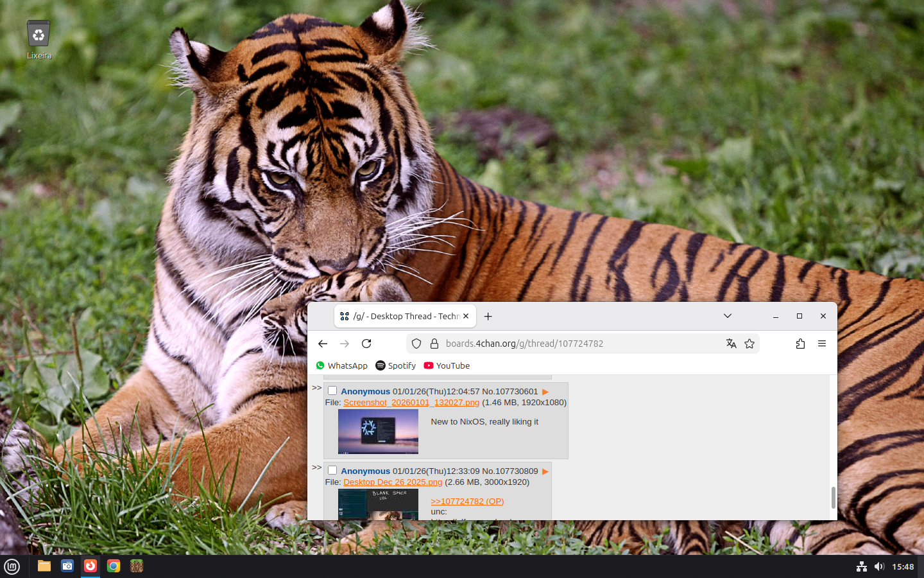This screenshot has width=924, height=578.
Task: Translate this page using the translate icon
Action: tap(731, 344)
